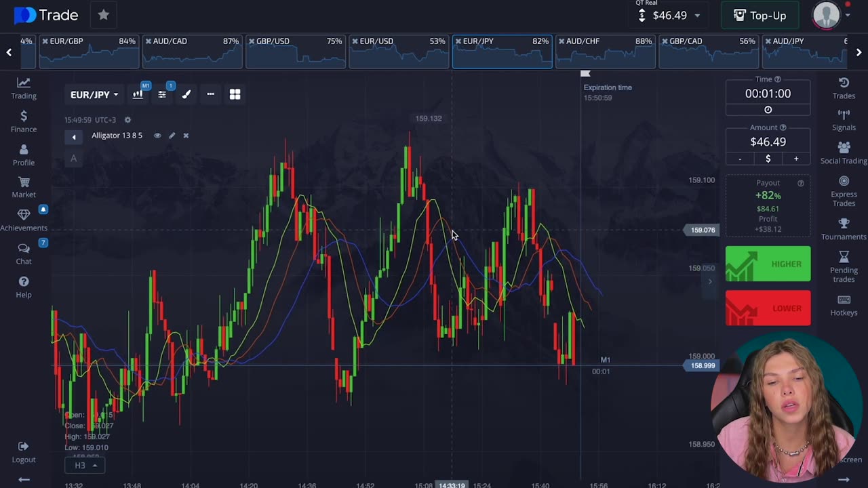
Task: Open the indicators settings icon
Action: tap(162, 94)
